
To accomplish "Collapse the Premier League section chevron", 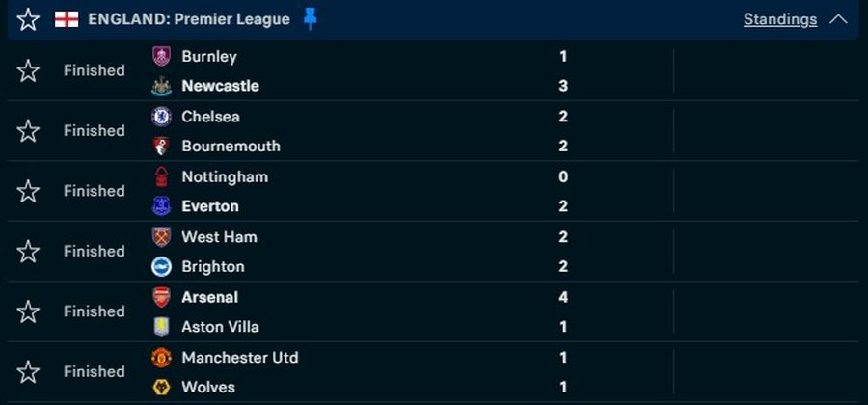I will click(x=838, y=19).
